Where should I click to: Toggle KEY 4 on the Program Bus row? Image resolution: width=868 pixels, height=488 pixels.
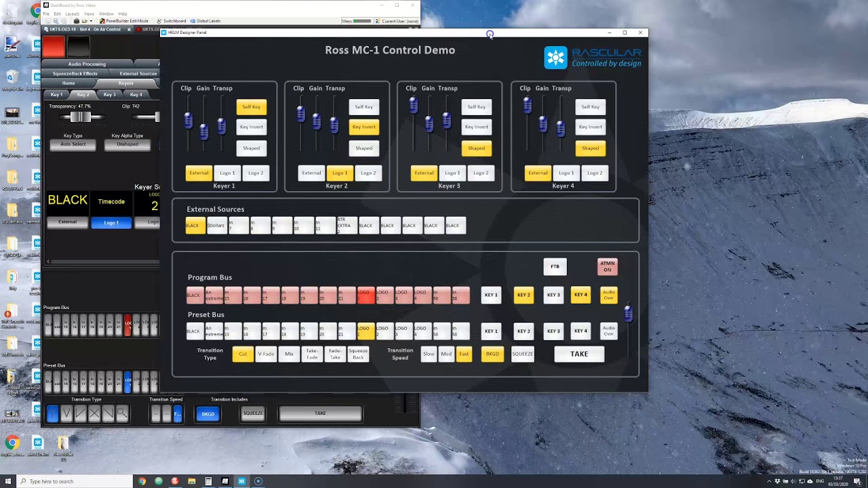580,295
